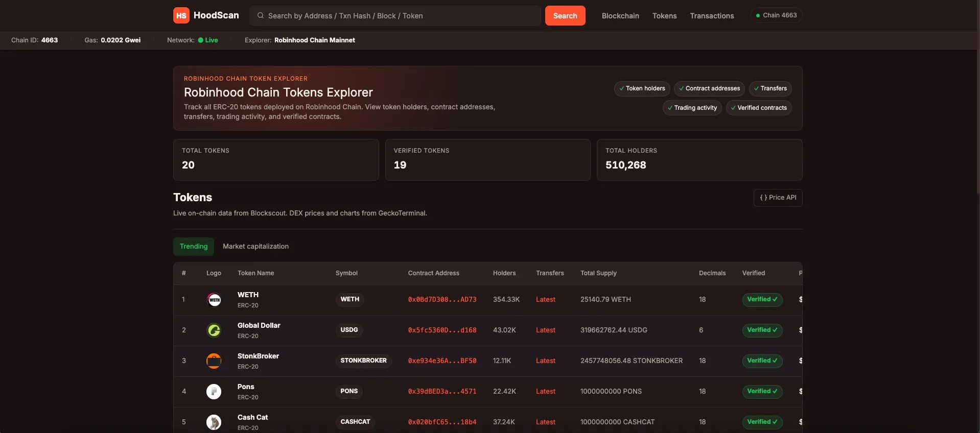The image size is (980, 433).
Task: Click the Total Holders stat card
Action: coord(699,160)
